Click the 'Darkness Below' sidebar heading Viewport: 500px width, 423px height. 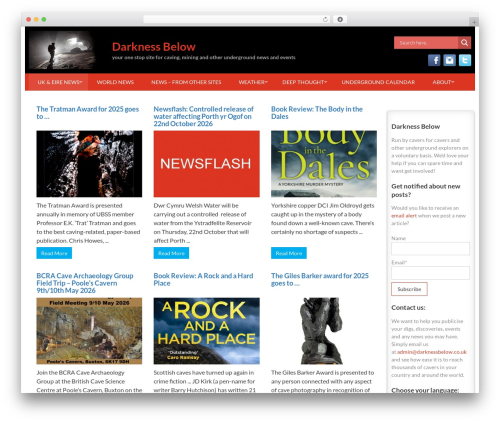click(416, 126)
